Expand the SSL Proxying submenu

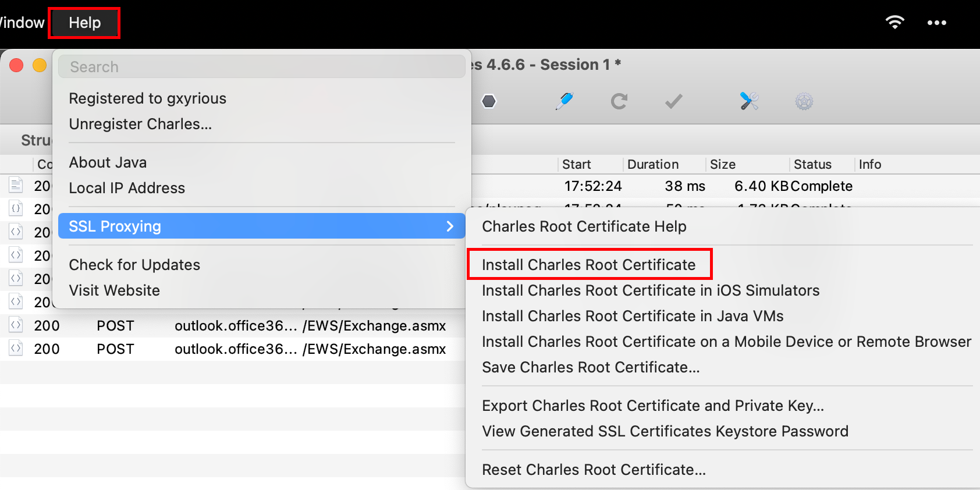(261, 226)
